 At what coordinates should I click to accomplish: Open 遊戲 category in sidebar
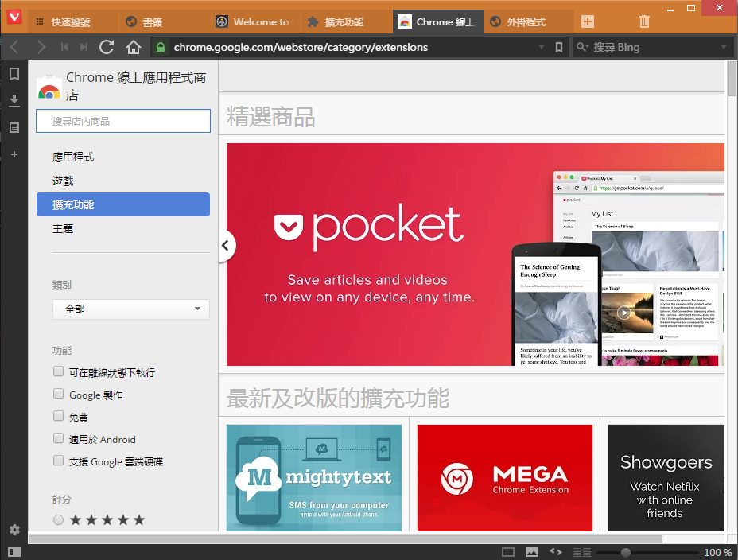[x=123, y=181]
